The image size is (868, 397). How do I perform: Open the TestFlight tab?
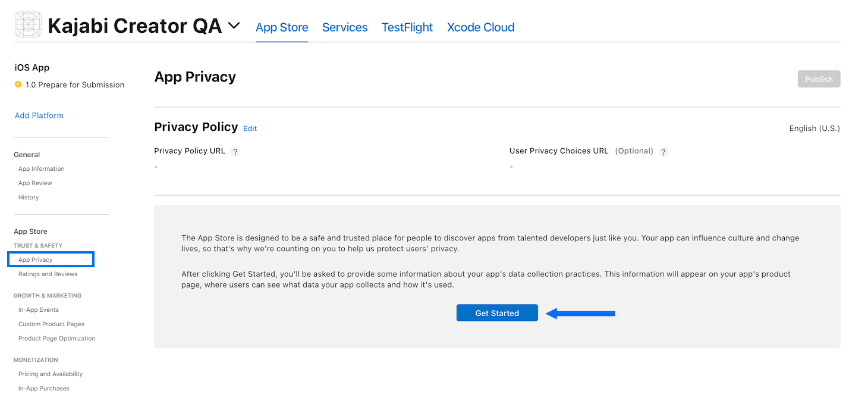[407, 27]
